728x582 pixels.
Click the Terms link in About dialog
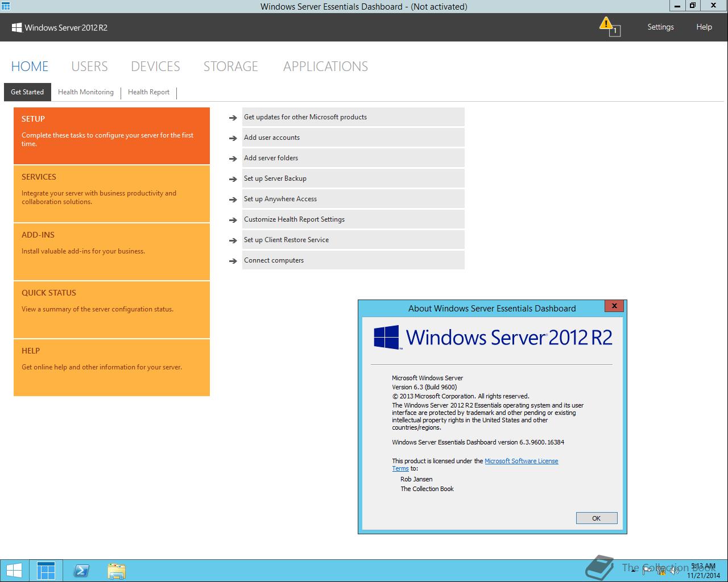click(400, 468)
